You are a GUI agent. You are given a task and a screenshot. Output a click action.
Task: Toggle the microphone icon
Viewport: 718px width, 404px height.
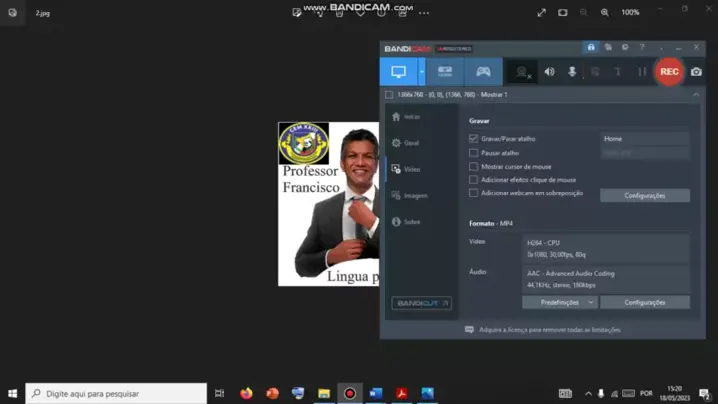(572, 72)
